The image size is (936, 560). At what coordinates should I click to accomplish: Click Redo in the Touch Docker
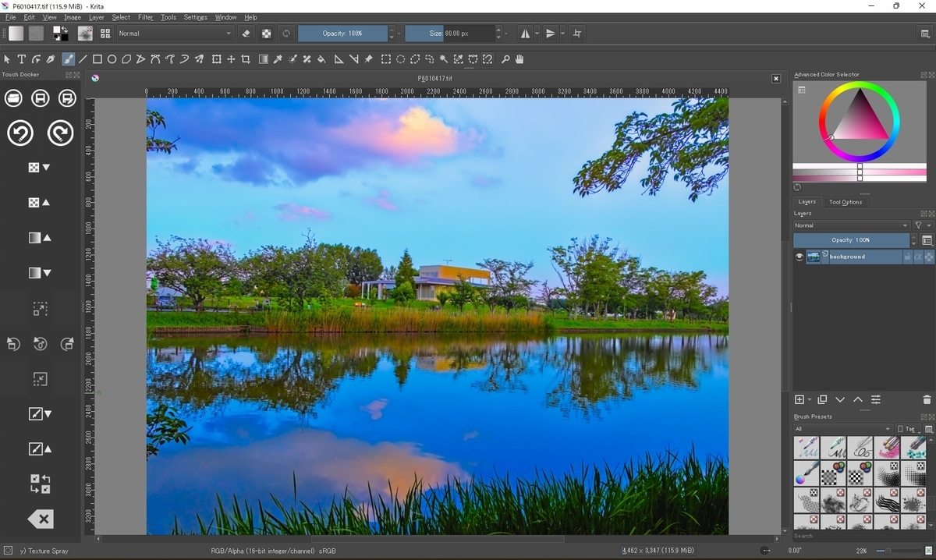(60, 133)
